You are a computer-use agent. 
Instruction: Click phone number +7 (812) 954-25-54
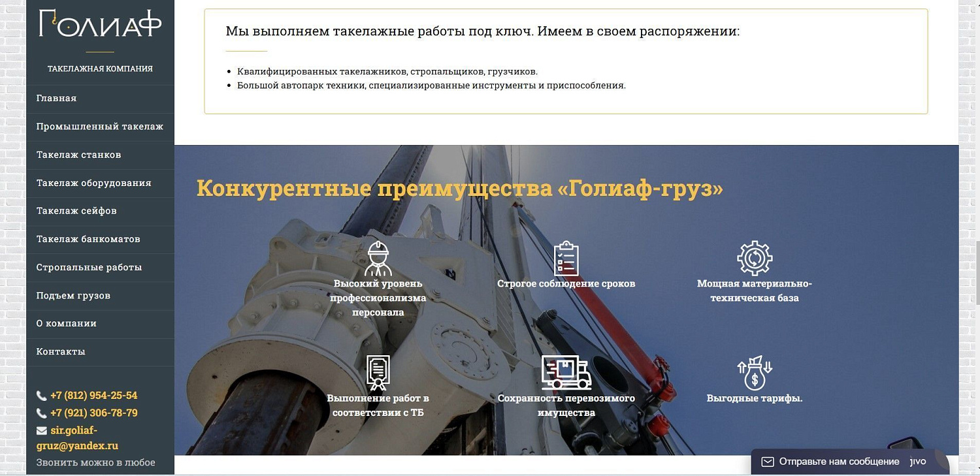(x=94, y=396)
